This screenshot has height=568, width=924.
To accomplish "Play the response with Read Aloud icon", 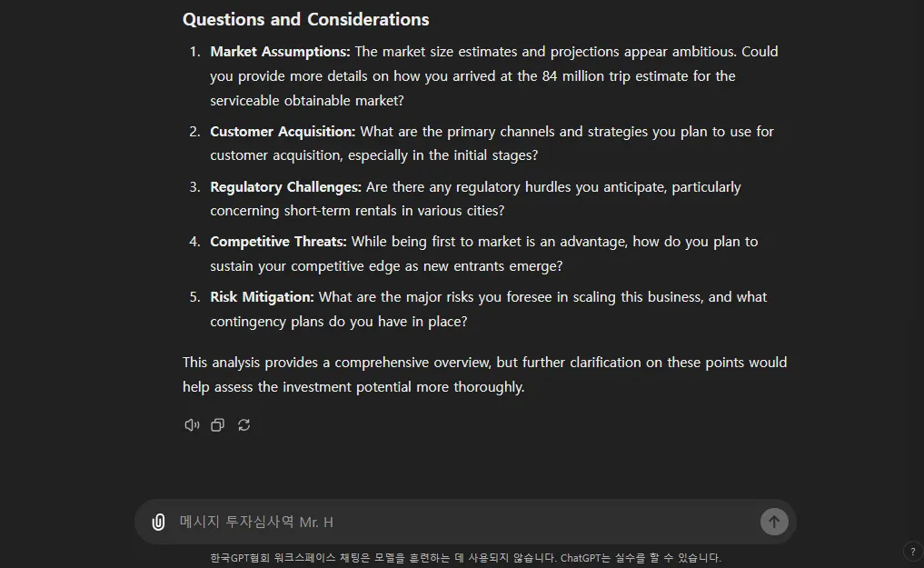I will point(192,425).
